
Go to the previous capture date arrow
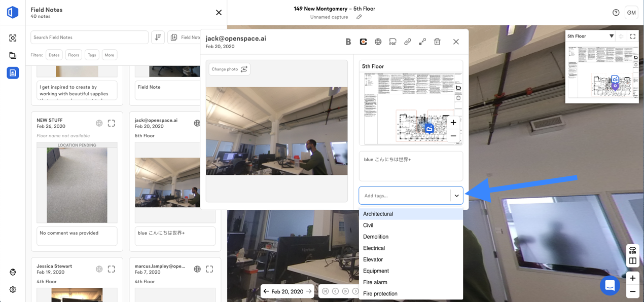coord(266,291)
